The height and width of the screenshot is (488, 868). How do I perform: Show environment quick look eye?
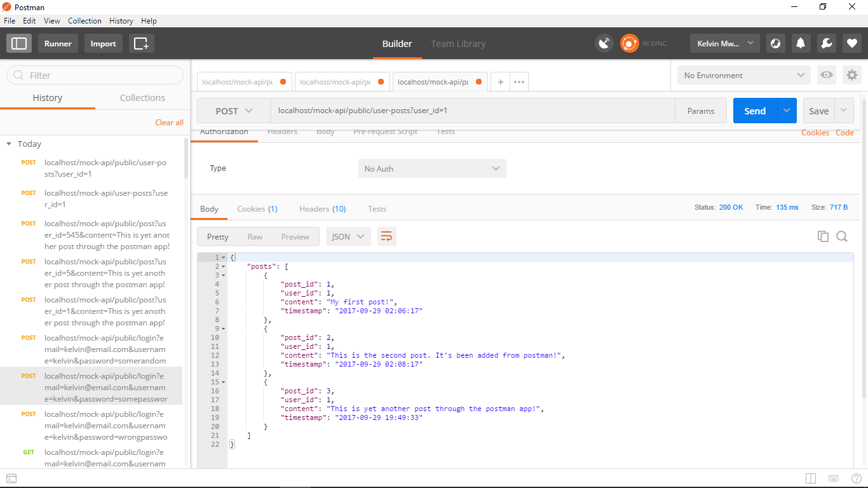point(826,75)
